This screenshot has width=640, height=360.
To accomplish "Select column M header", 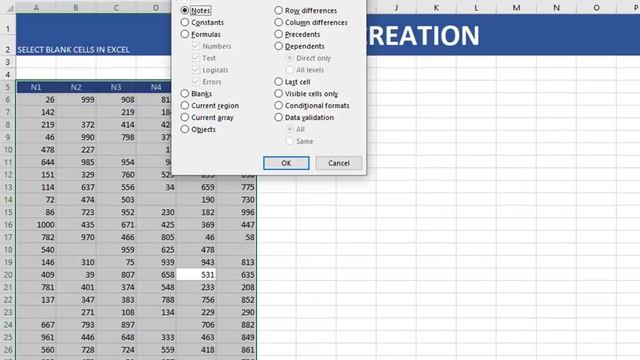I will coord(516,8).
